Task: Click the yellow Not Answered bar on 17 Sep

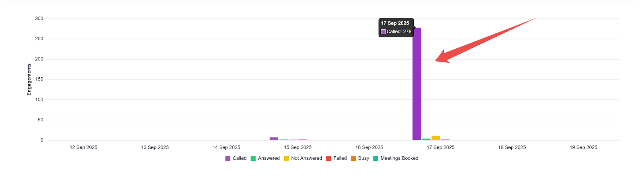Action: coord(436,138)
